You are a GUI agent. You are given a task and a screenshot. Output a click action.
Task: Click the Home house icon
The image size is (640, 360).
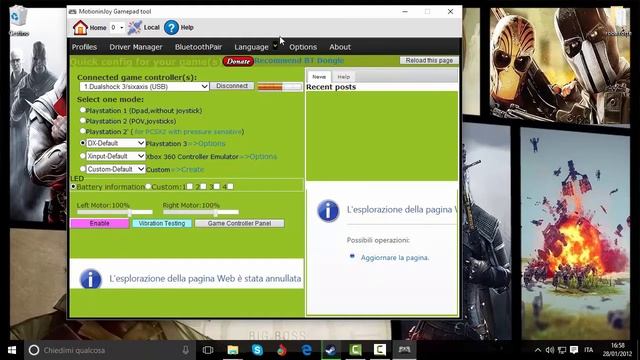[x=80, y=27]
